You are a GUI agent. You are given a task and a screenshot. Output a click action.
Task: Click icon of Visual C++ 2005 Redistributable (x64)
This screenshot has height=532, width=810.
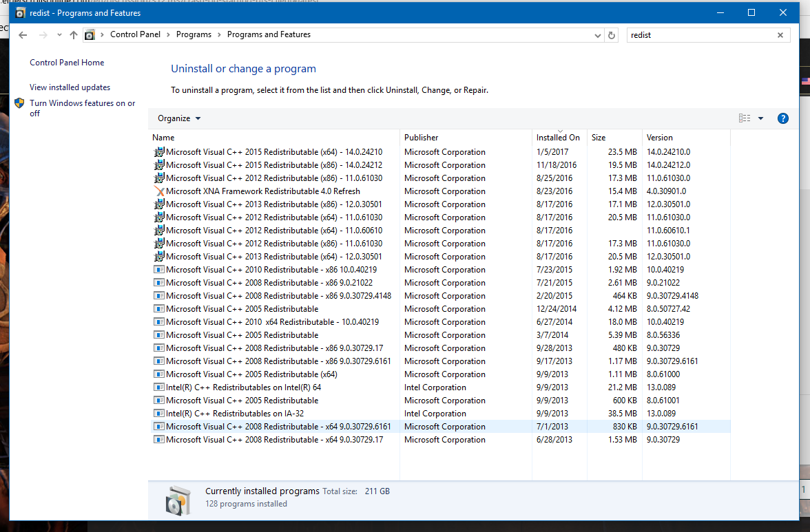pos(159,374)
